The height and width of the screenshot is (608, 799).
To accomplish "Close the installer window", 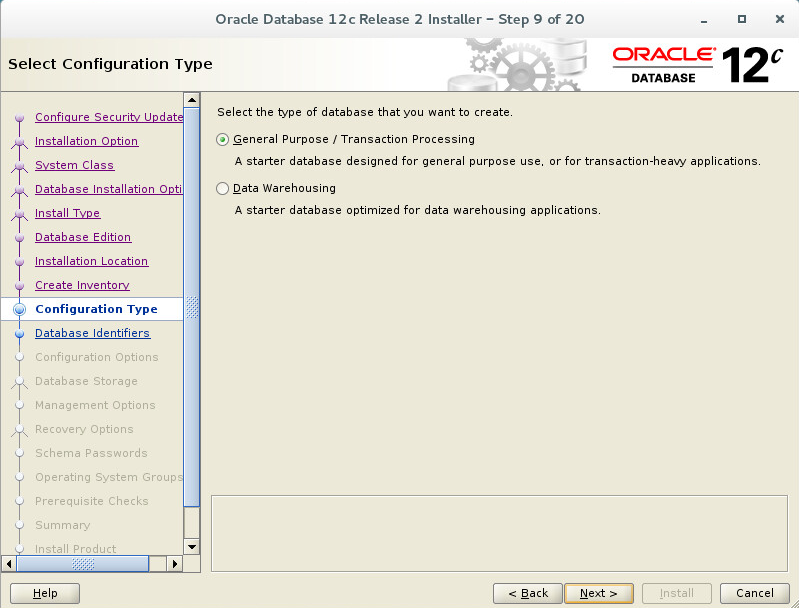I will [780, 19].
